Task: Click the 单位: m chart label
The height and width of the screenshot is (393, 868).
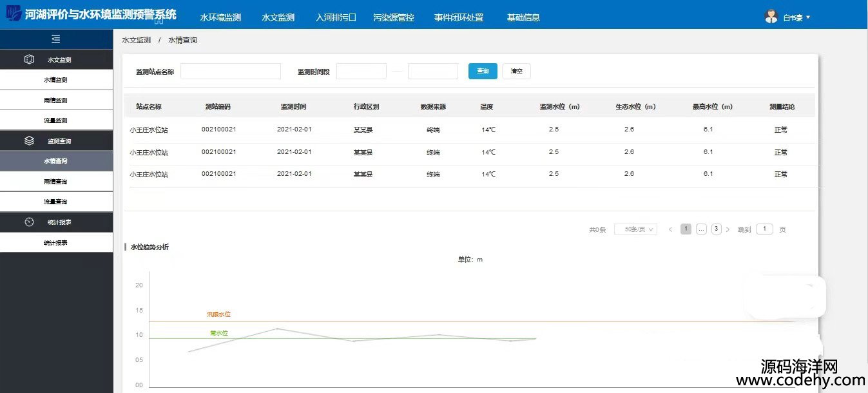Action: (x=470, y=260)
